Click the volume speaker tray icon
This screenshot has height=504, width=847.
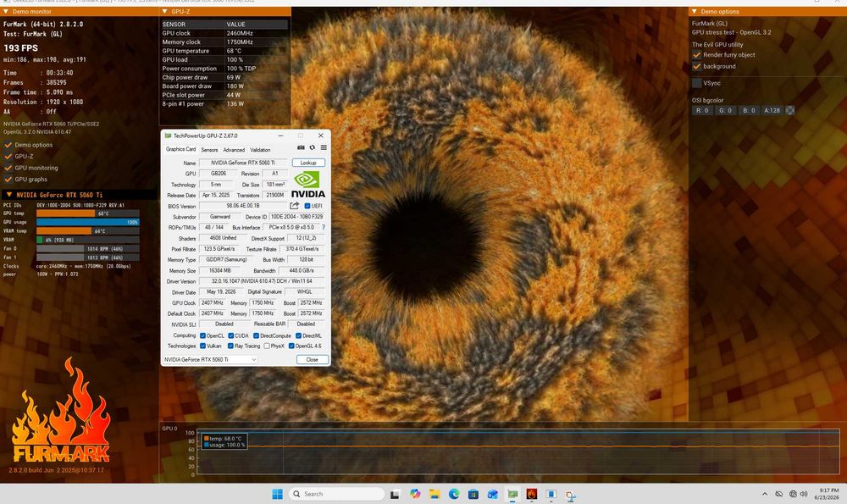(804, 494)
